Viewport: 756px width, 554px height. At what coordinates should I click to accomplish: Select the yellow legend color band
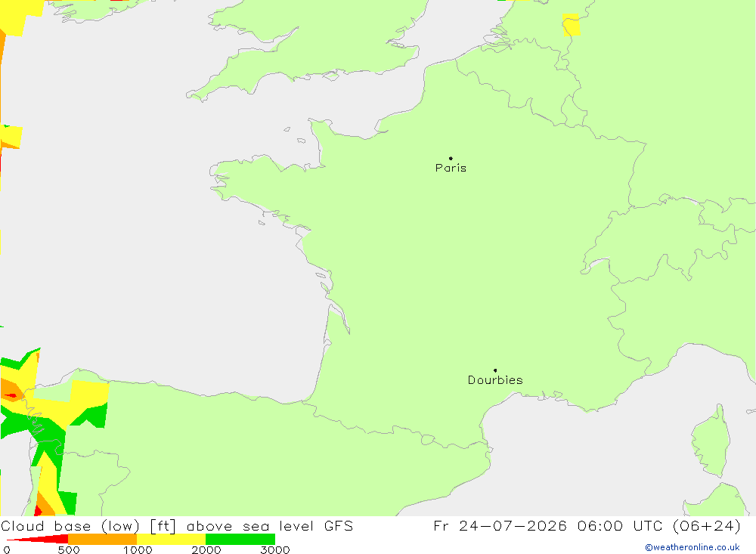click(x=172, y=539)
